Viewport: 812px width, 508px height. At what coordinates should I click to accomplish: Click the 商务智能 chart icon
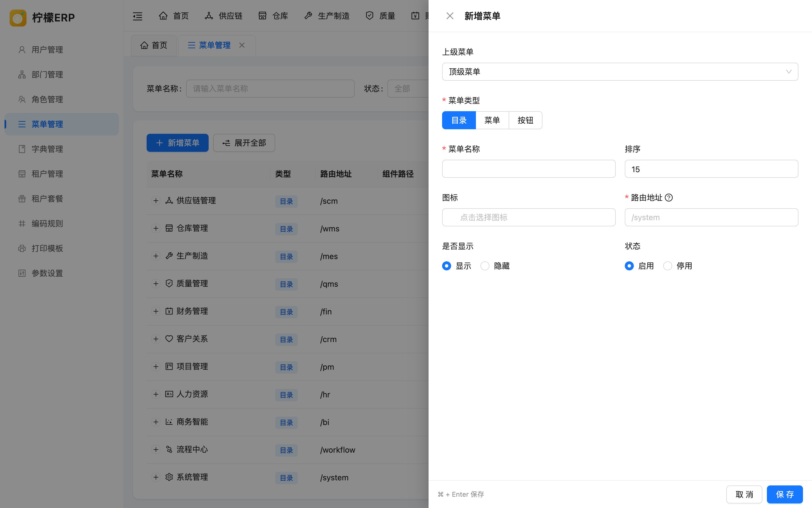coord(169,422)
